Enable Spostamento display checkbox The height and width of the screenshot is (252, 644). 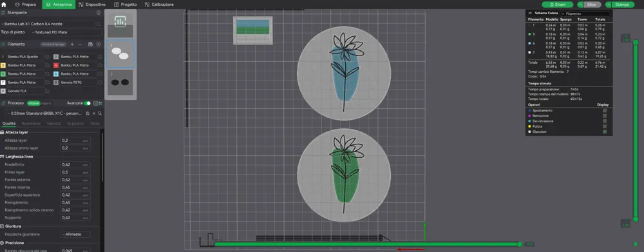point(605,111)
